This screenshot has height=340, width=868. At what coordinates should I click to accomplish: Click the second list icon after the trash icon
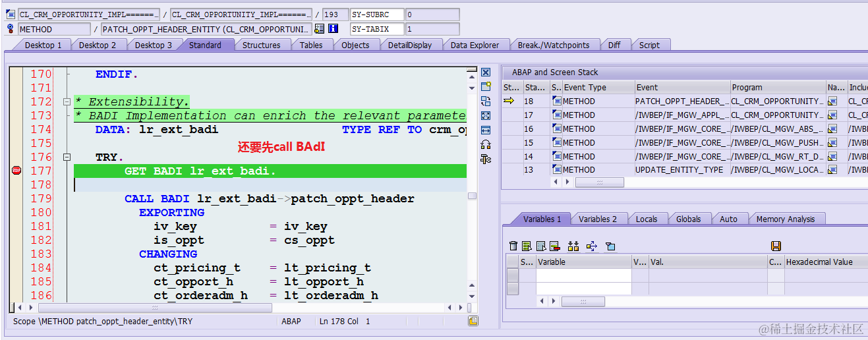(x=540, y=246)
